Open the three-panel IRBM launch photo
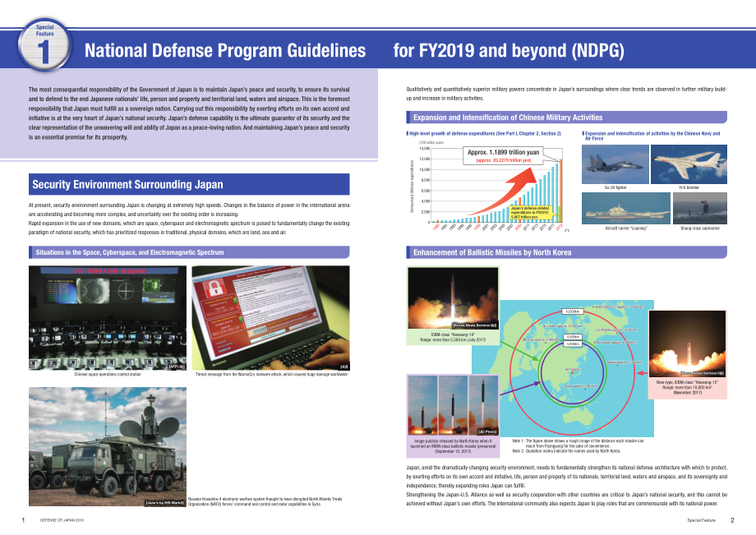Image resolution: width=756 pixels, height=535 pixels. pyautogui.click(x=453, y=406)
